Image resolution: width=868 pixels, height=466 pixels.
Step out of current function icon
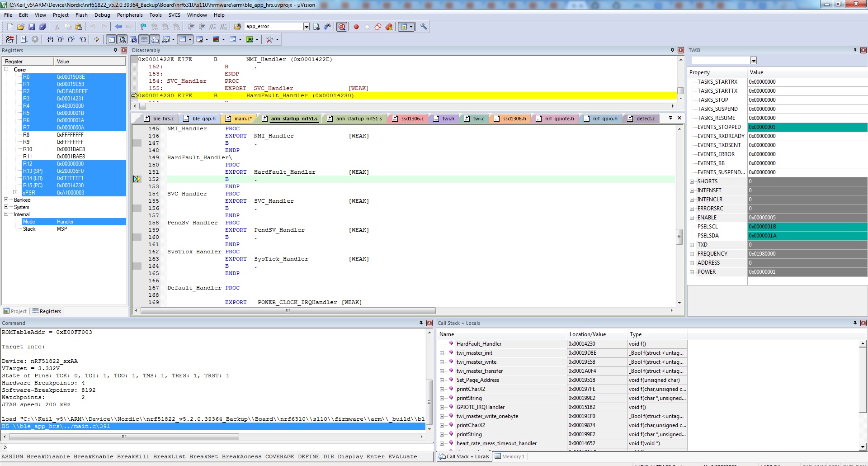click(x=71, y=39)
